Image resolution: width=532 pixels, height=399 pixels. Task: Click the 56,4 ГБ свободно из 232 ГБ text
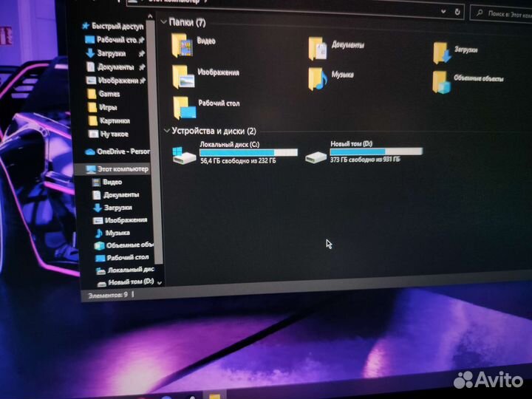[238, 161]
